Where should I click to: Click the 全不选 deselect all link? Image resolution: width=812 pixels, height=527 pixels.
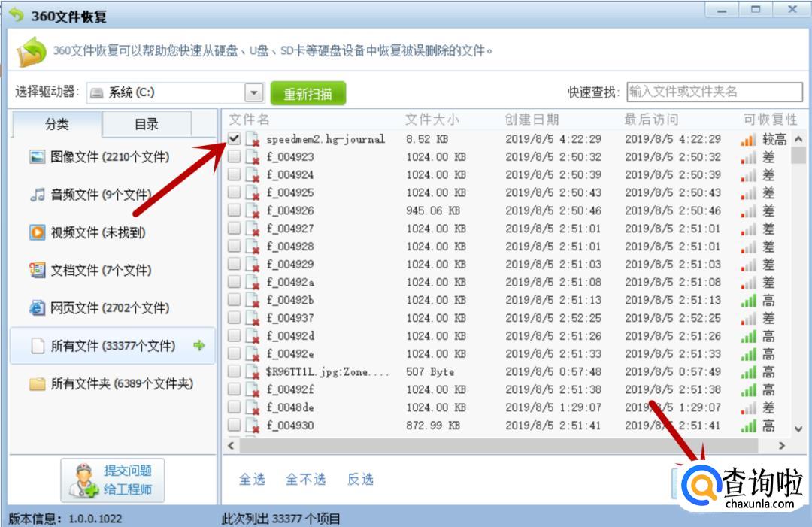305,480
